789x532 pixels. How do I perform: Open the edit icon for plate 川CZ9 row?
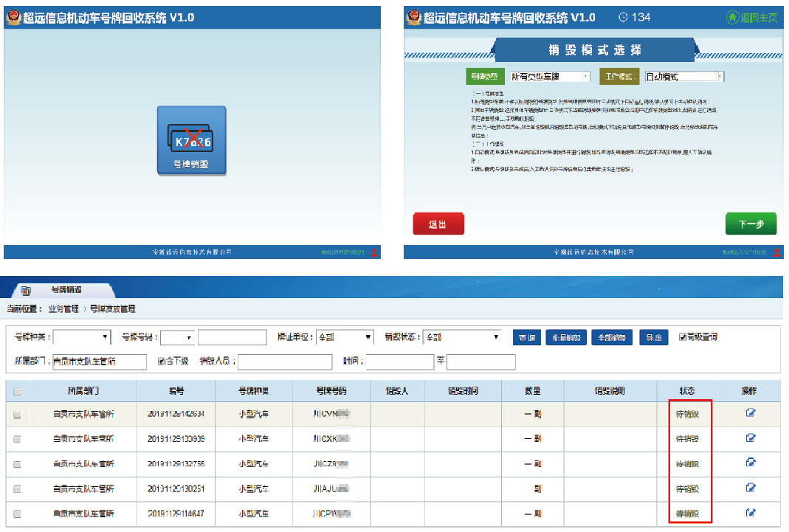coord(751,463)
